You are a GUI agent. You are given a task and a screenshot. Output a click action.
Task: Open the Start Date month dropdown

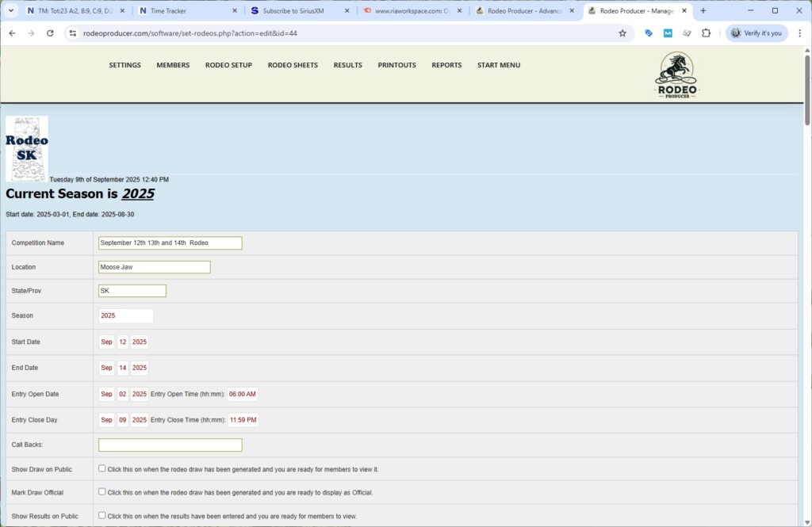(x=106, y=342)
